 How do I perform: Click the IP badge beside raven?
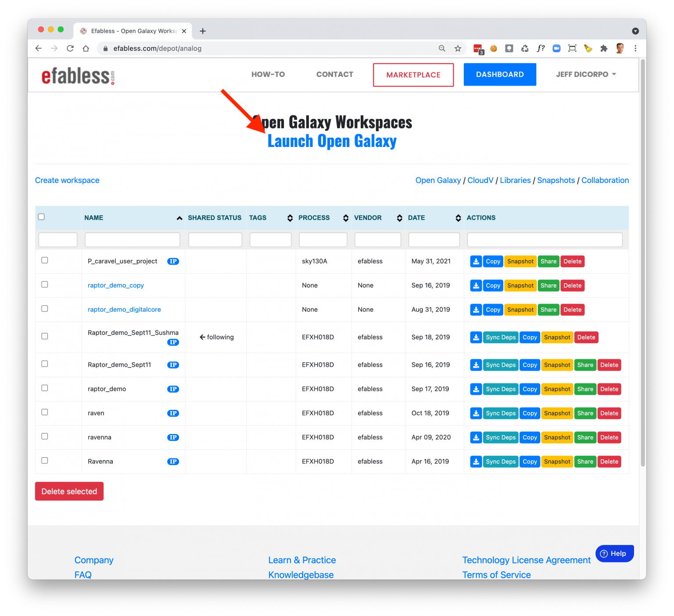pyautogui.click(x=173, y=413)
